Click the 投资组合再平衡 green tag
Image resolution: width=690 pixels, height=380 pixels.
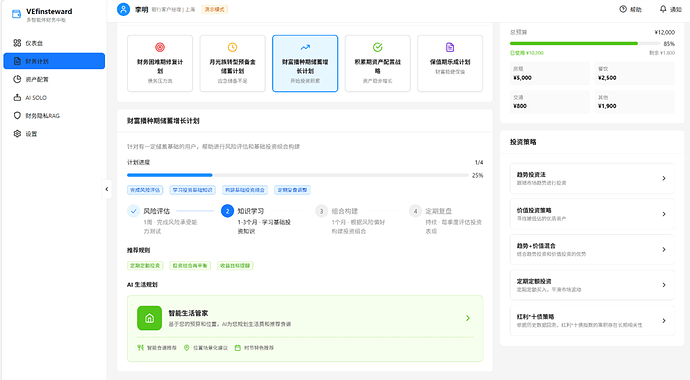pyautogui.click(x=190, y=266)
